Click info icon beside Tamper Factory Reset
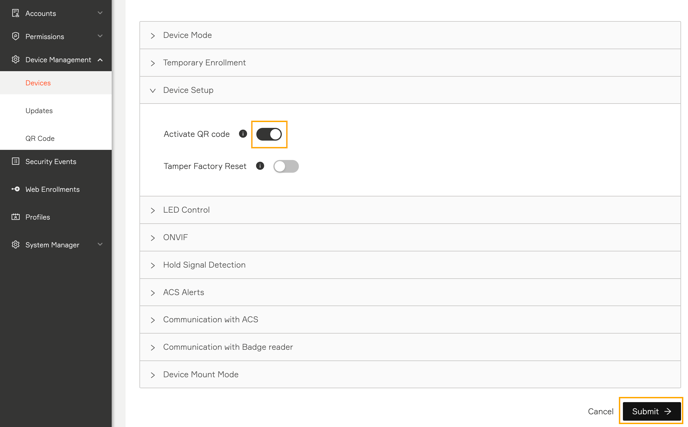Screen dimensions: 688x427 pos(260,166)
